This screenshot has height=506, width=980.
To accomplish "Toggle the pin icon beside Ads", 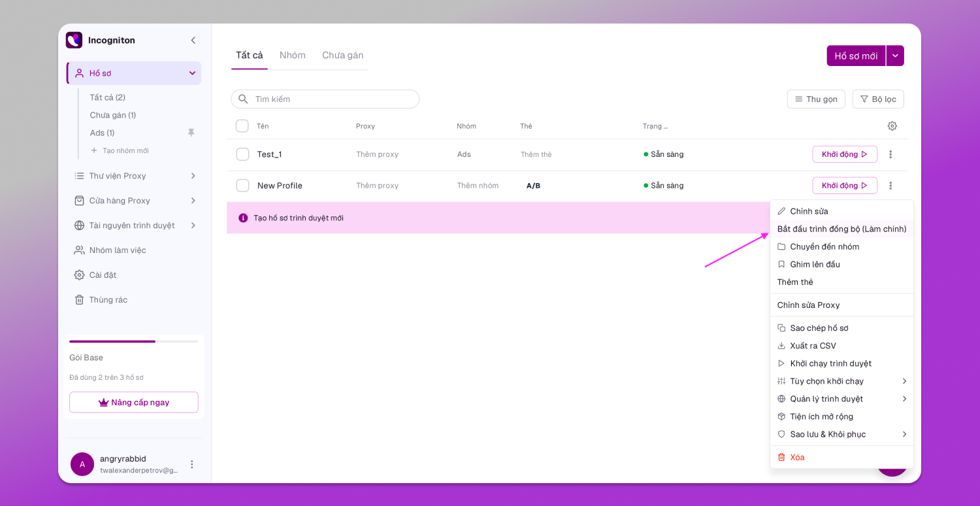I will [191, 133].
